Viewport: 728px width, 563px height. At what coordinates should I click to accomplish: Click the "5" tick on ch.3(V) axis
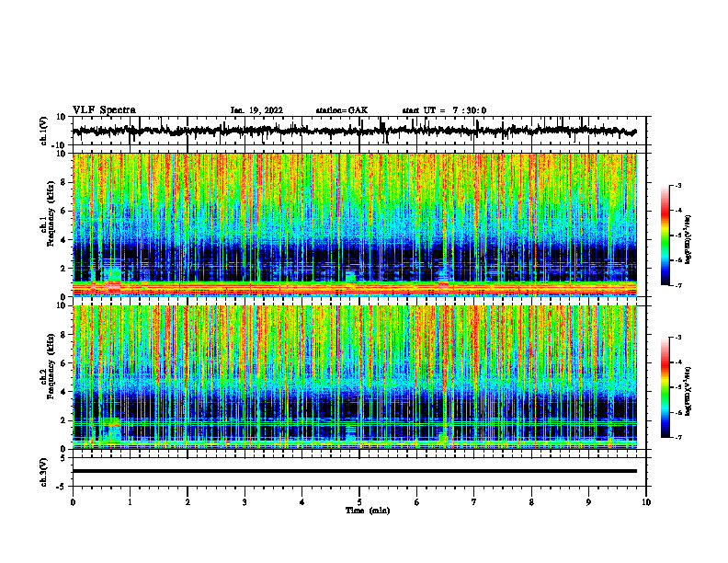click(x=64, y=458)
